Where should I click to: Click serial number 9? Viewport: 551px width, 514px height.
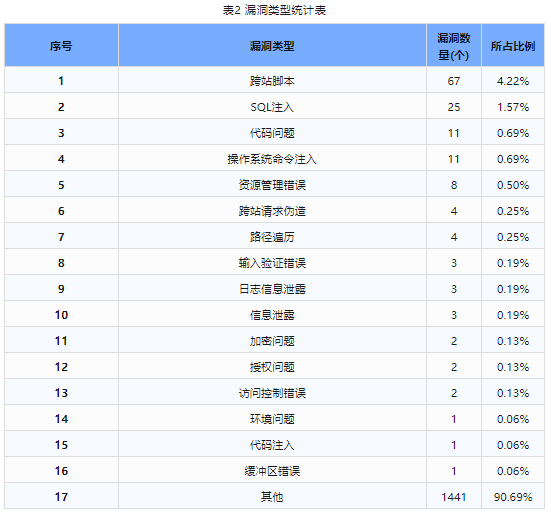point(61,289)
